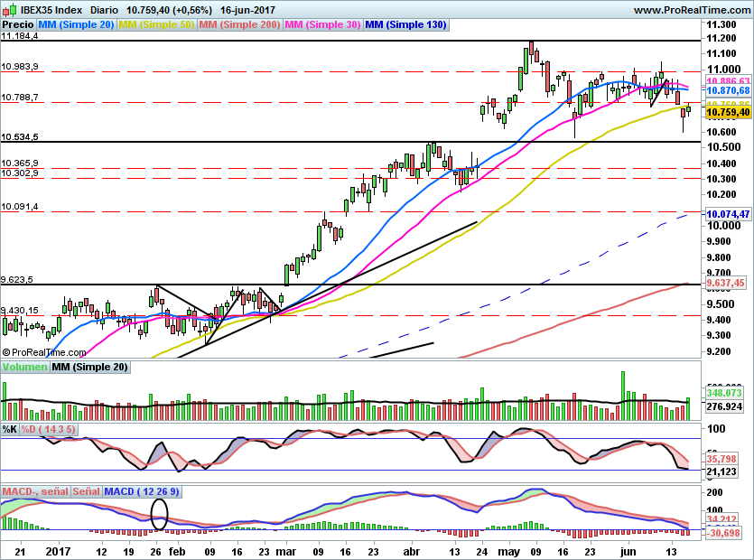754x560 pixels.
Task: Click the 10.759,40 (+0,56%) quote text
Action: (x=169, y=10)
